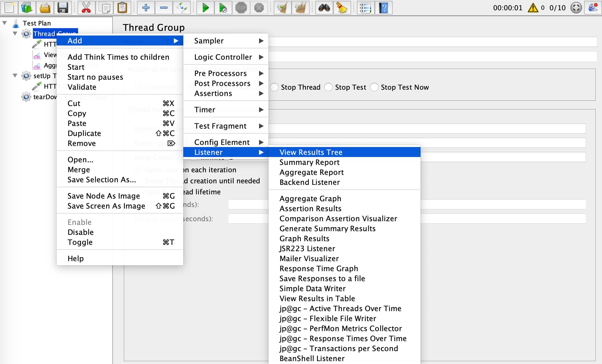The width and height of the screenshot is (602, 364).
Task: Click the Clear All brooms icon
Action: (x=301, y=8)
